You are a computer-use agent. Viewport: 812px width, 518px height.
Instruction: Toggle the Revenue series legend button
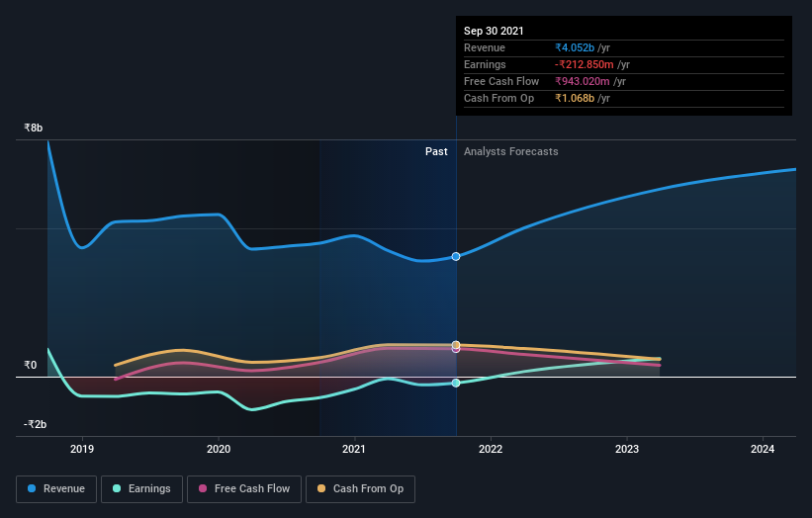point(56,489)
